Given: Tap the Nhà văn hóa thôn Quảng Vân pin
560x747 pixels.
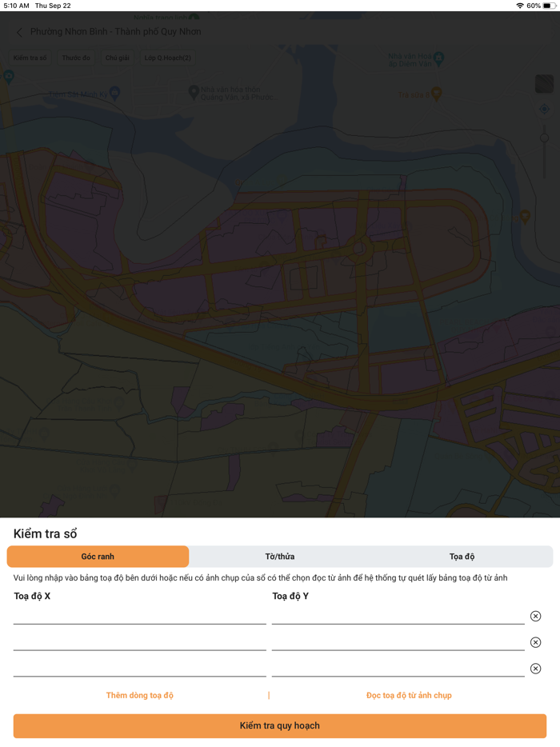Looking at the screenshot, I should point(194,92).
